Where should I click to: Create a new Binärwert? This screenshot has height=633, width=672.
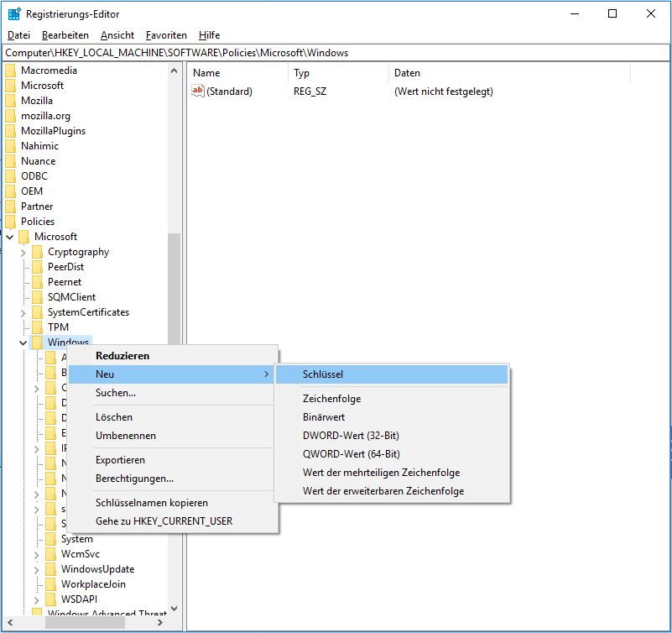pyautogui.click(x=392, y=417)
